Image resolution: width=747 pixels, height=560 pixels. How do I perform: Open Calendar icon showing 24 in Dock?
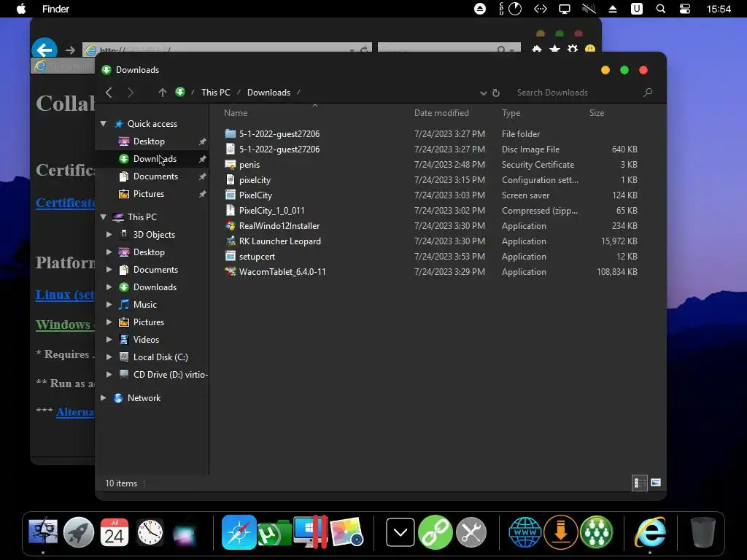click(x=115, y=532)
